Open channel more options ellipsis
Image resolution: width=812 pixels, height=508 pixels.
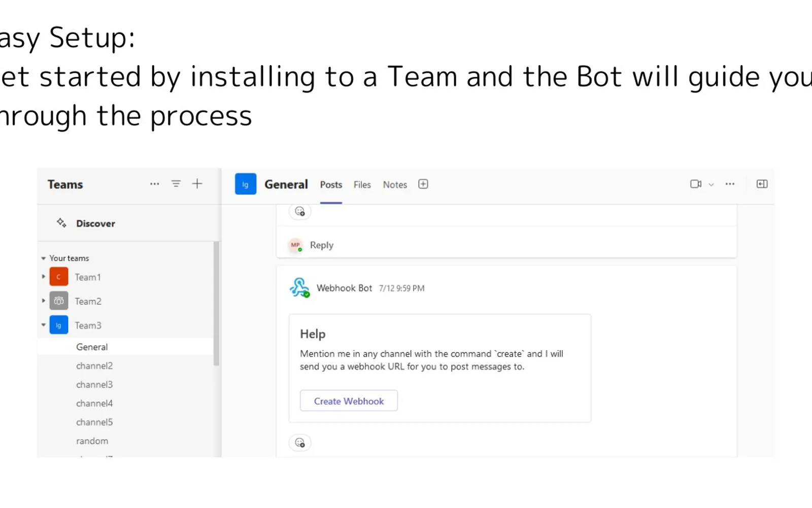tap(730, 184)
